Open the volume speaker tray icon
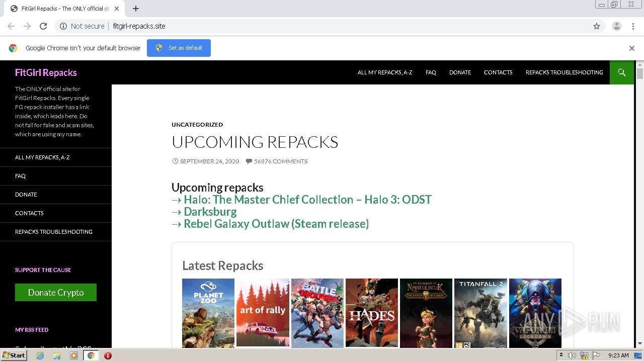Screen dimensions: 644x362 point(573,355)
